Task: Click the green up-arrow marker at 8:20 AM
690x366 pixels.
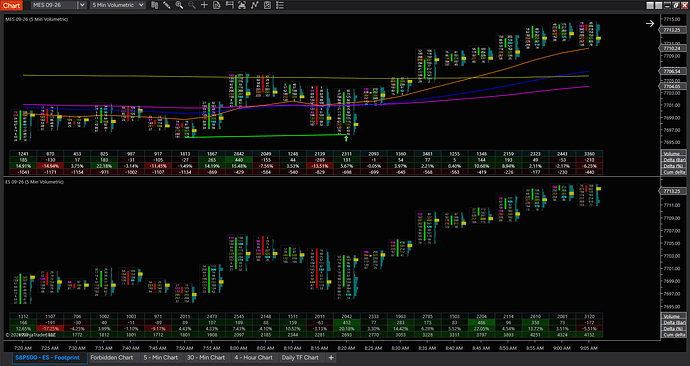Action: (x=346, y=139)
